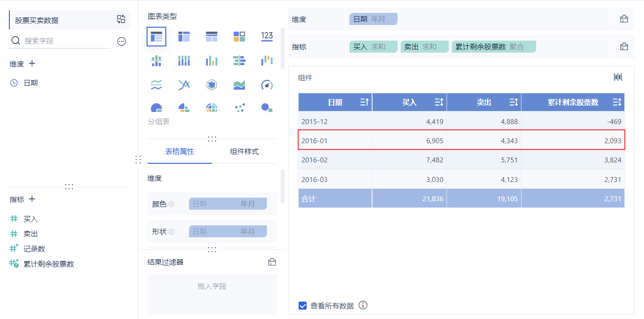Click the column width icon in 组件 header
Image resolution: width=644 pixels, height=319 pixels.
tap(618, 77)
